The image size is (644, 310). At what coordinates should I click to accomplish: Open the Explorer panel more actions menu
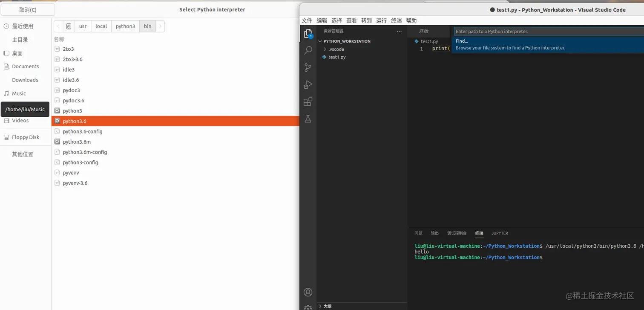(x=399, y=31)
